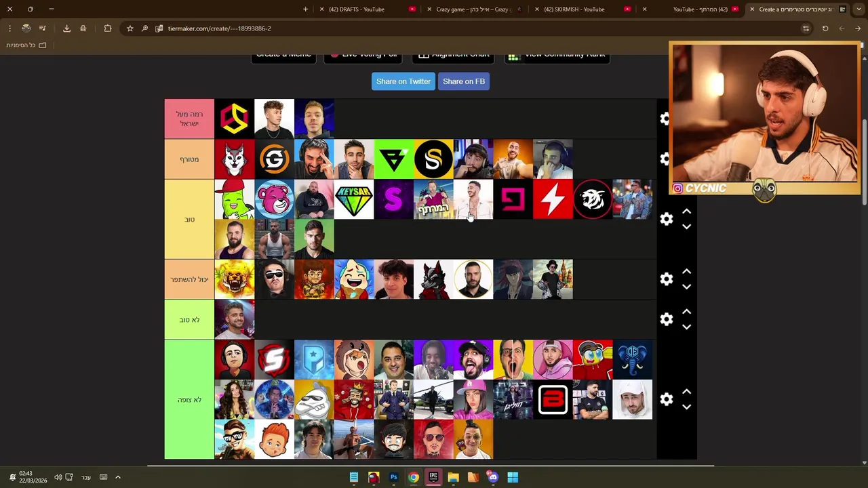Open Photoshop from the taskbar
The image size is (868, 488).
click(x=393, y=477)
